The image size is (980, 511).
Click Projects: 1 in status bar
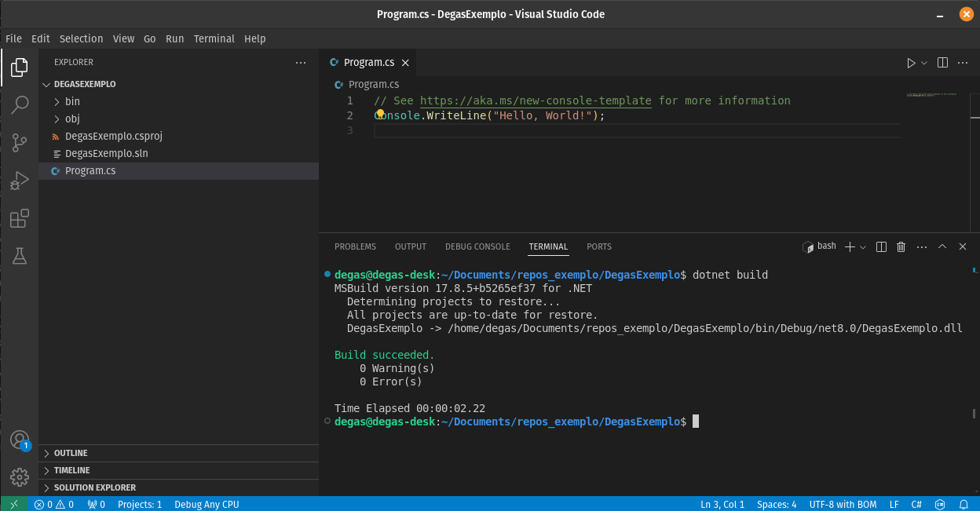[x=140, y=504]
